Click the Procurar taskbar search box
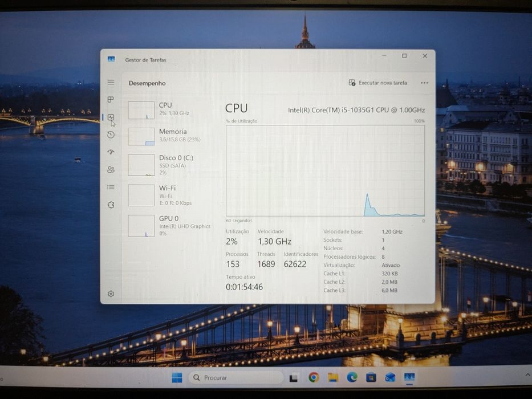The width and height of the screenshot is (532, 399). pyautogui.click(x=236, y=377)
